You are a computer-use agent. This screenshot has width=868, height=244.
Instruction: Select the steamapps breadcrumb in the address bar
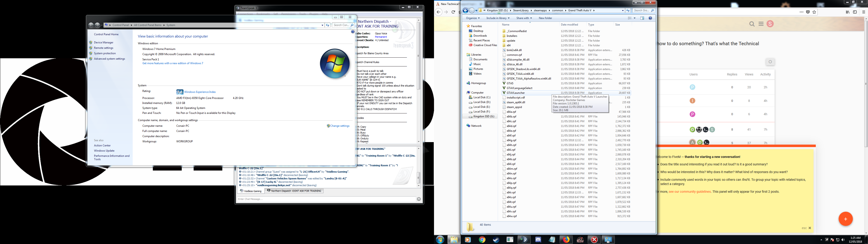(x=540, y=10)
